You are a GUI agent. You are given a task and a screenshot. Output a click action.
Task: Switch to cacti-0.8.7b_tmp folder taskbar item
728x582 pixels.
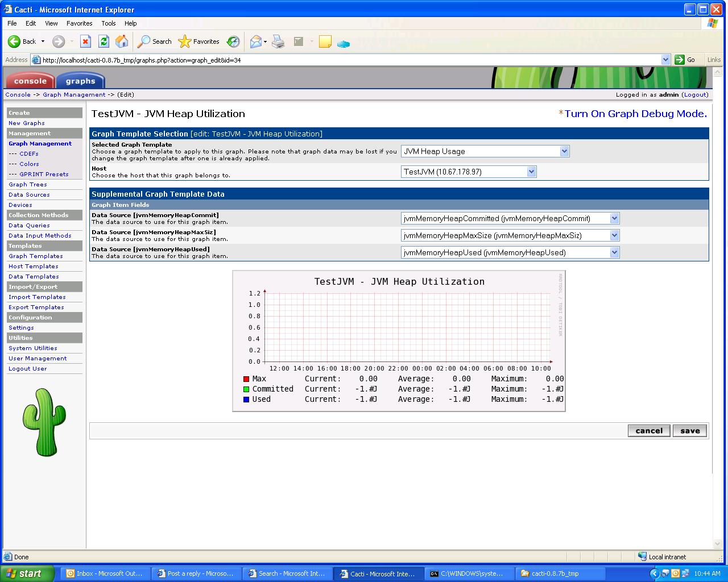[561, 573]
